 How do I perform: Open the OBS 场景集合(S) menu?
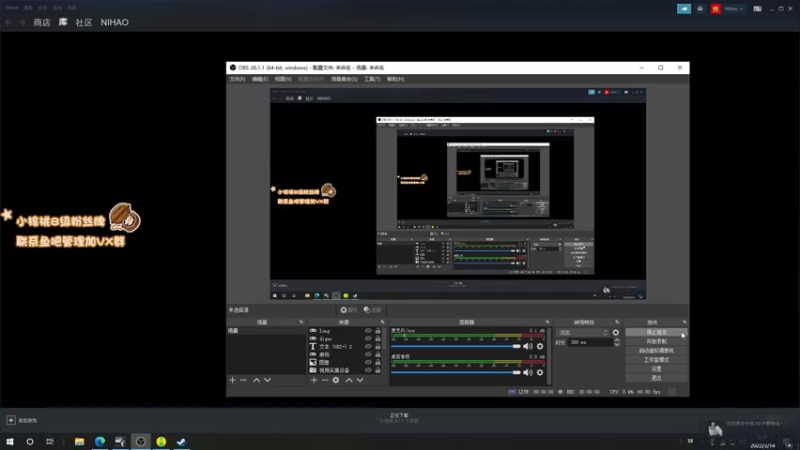tap(344, 79)
